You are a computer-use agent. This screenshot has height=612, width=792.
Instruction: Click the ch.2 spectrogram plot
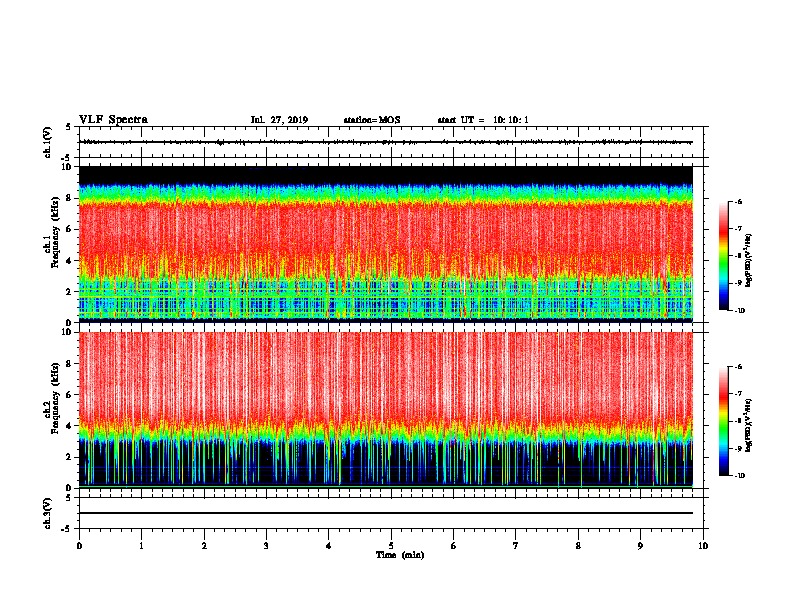coord(386,410)
